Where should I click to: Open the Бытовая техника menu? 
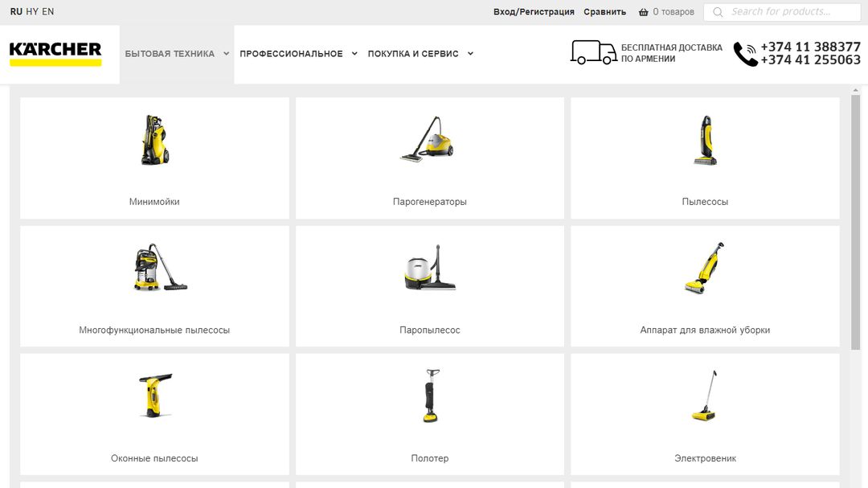coord(170,54)
